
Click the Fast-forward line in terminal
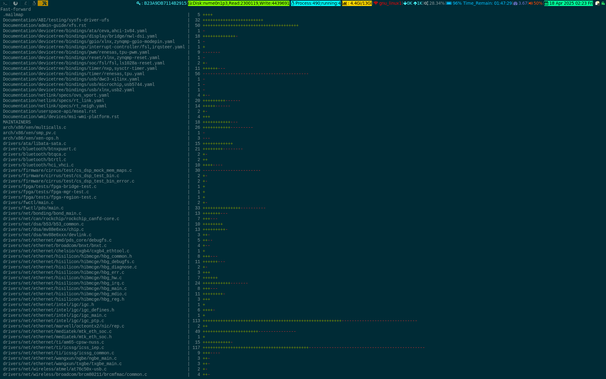click(x=15, y=9)
